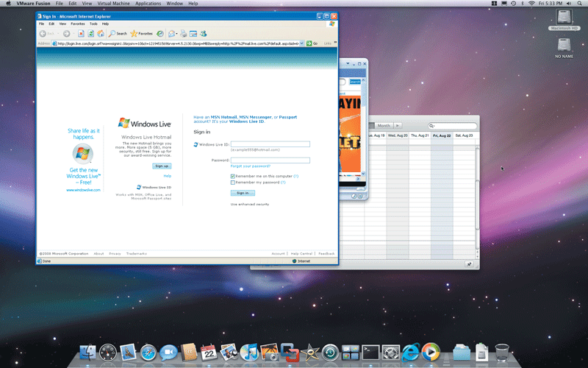Open Dashboard gauge icon in Dock

(108, 353)
